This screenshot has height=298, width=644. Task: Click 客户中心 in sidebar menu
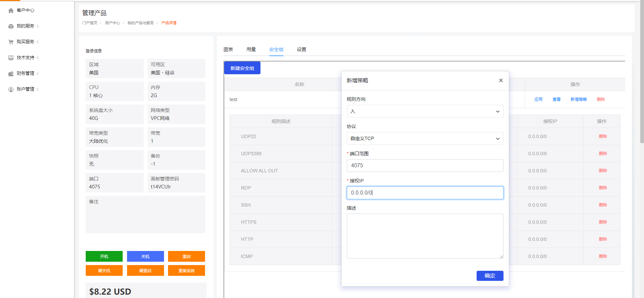[x=26, y=10]
